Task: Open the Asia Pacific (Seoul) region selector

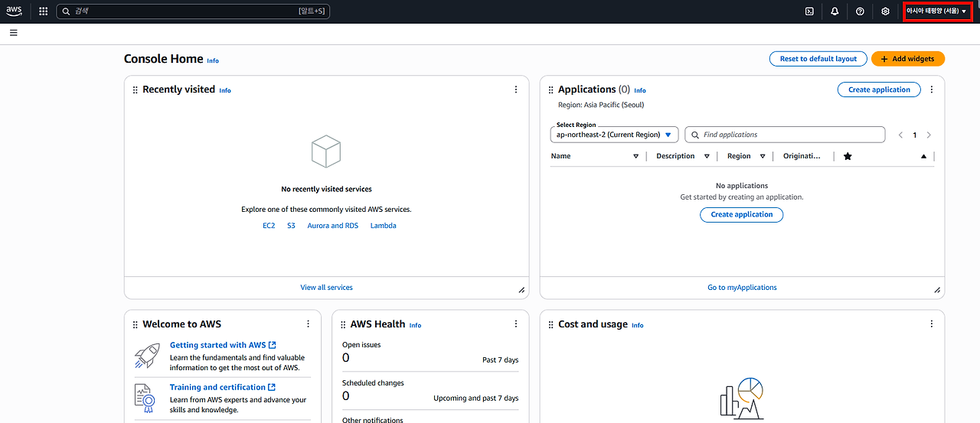Action: [937, 11]
